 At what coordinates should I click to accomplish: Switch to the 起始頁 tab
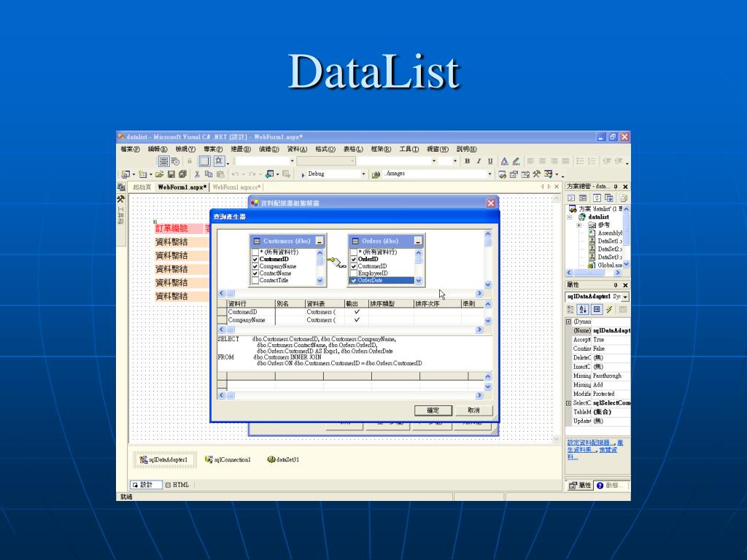pos(142,187)
